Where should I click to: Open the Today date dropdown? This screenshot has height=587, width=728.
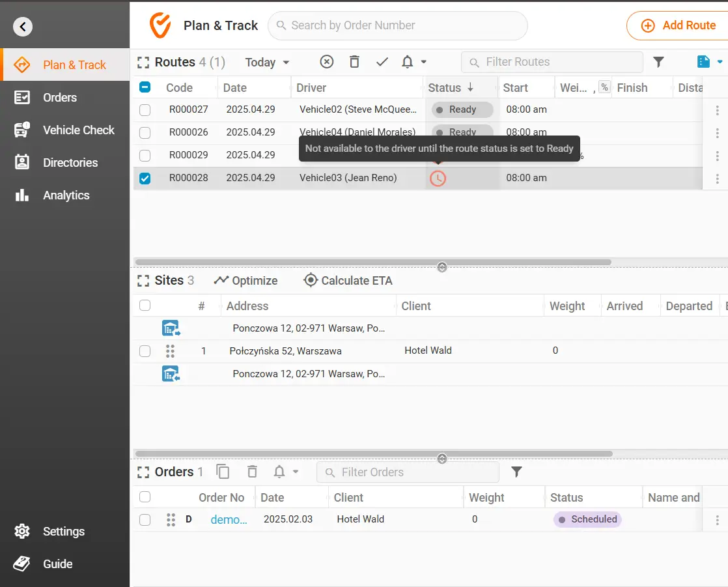pyautogui.click(x=267, y=63)
